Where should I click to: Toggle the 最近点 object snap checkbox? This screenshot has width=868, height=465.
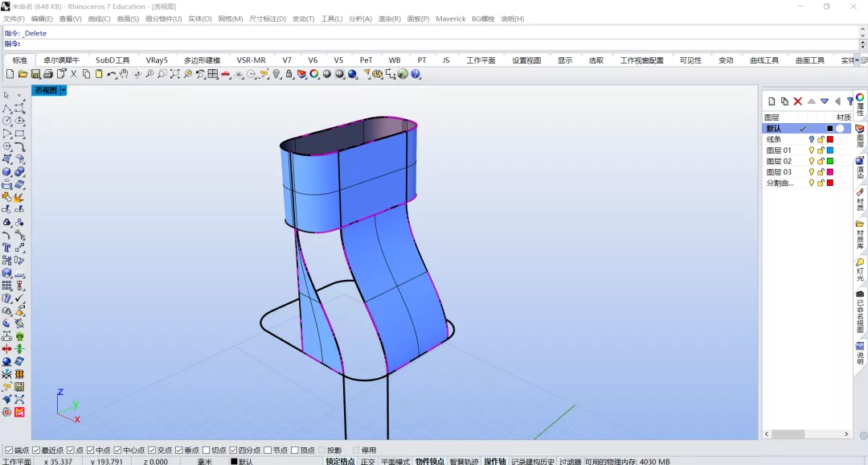coord(36,450)
